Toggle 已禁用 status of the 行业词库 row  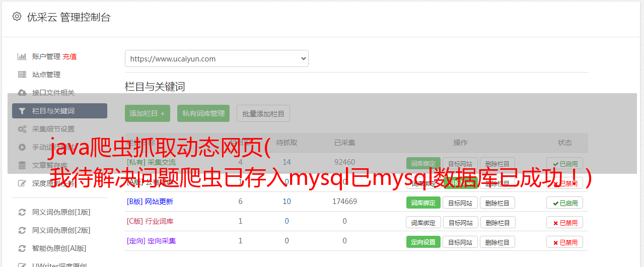(565, 222)
